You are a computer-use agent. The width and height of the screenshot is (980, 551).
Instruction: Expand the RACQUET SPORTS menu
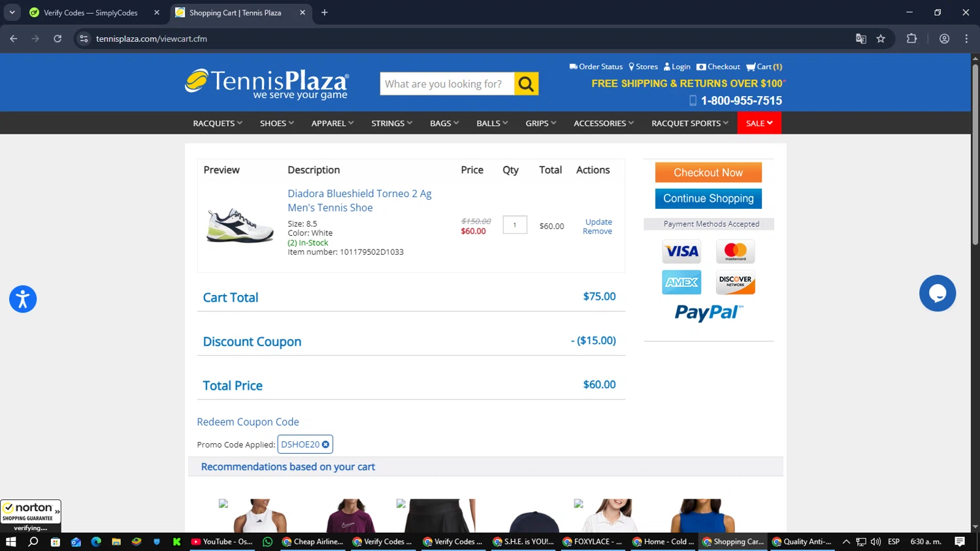690,123
